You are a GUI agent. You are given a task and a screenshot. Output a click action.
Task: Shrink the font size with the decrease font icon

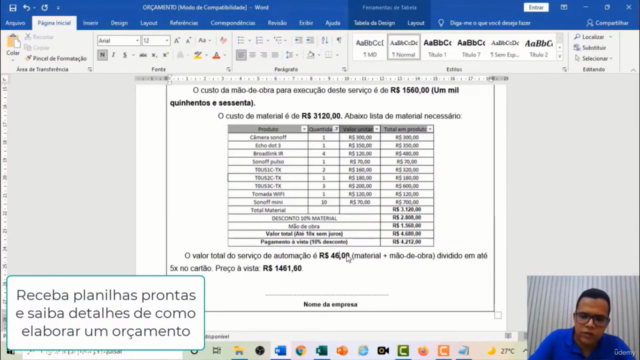click(x=188, y=40)
